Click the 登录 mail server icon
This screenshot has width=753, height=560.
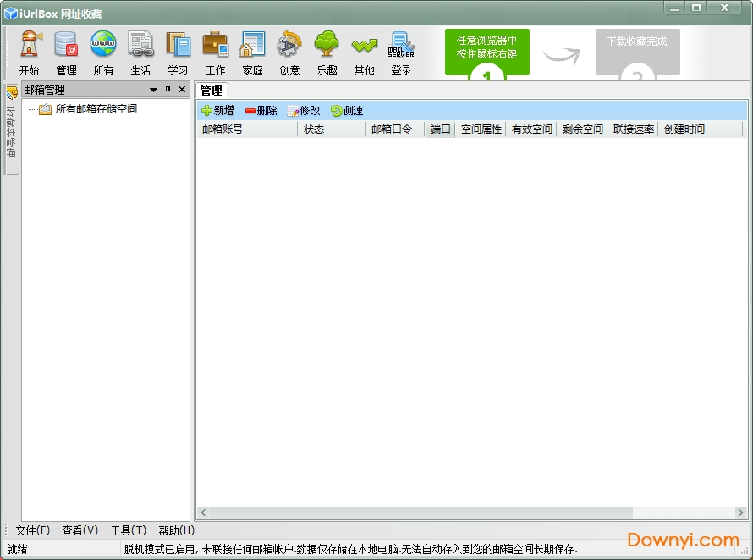(401, 51)
